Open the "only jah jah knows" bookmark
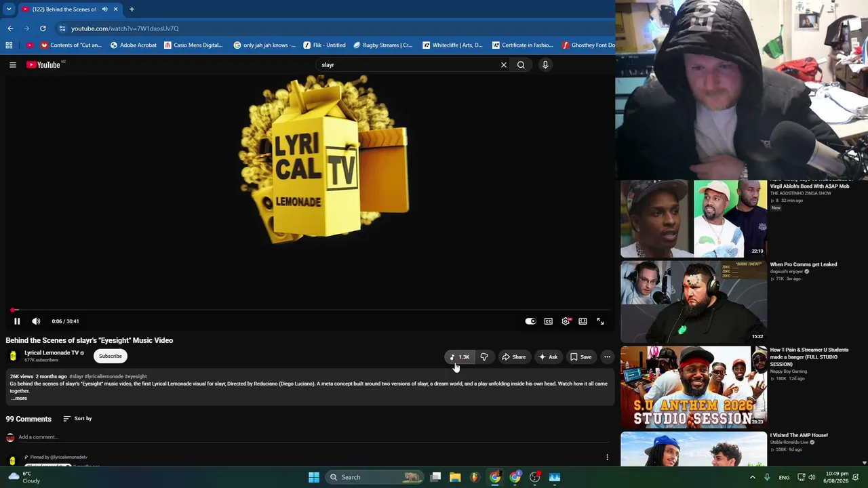Screen dimensions: 868x488 [x=264, y=45]
